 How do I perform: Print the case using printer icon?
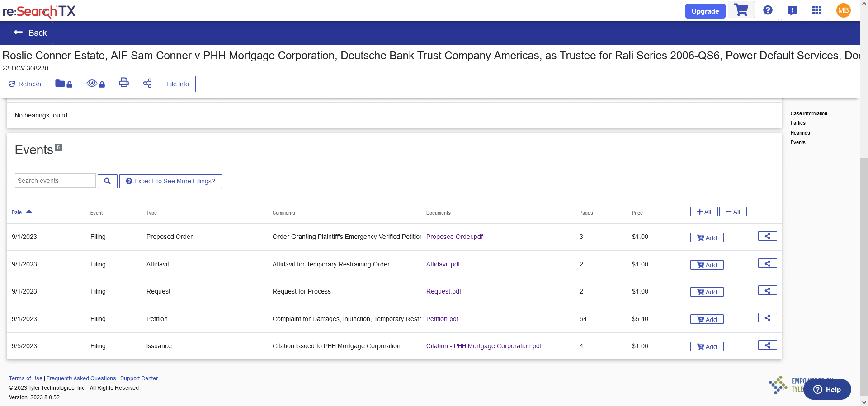click(x=124, y=83)
